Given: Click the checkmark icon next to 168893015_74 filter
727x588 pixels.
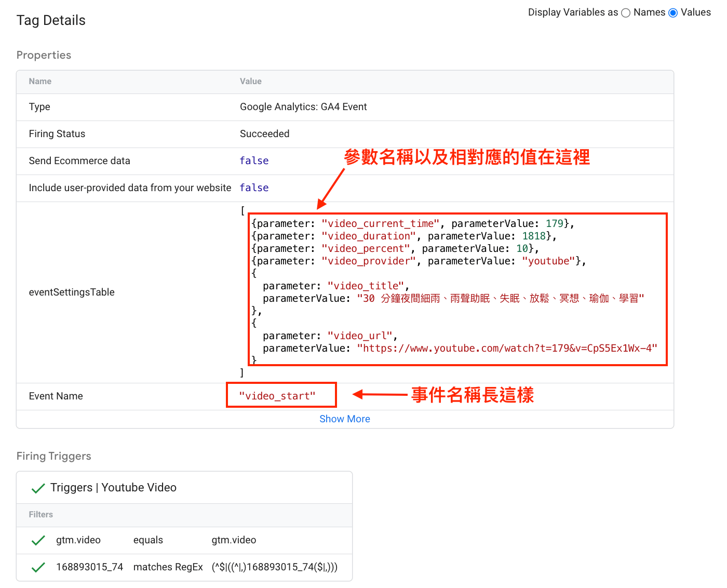Looking at the screenshot, I should click(x=38, y=568).
